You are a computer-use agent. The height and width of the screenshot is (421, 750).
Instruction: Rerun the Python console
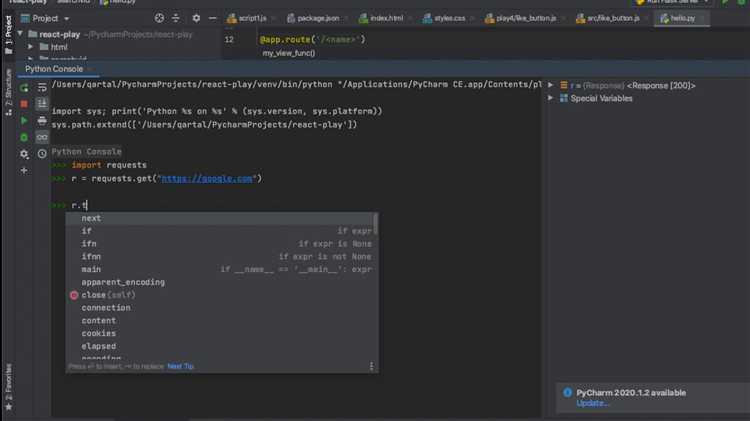pyautogui.click(x=24, y=88)
